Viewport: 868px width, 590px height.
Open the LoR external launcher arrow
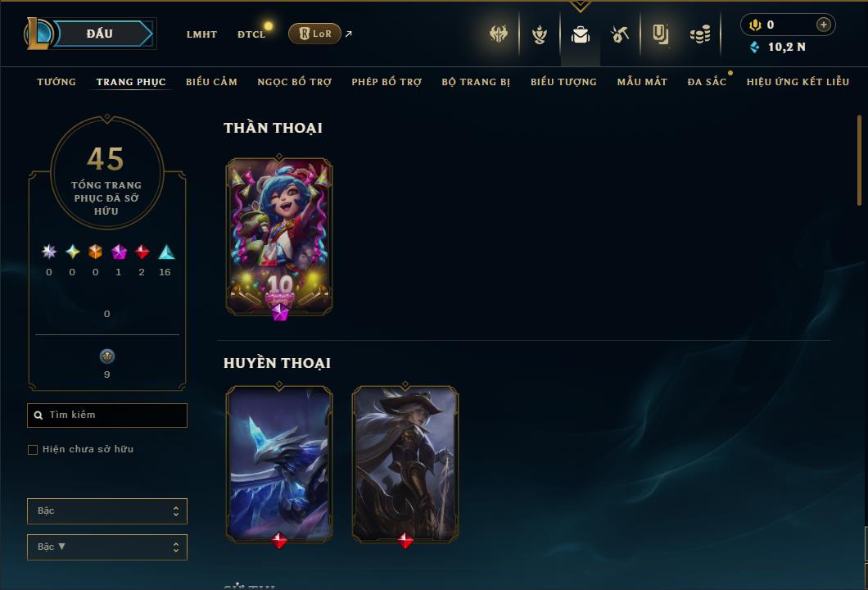(x=348, y=34)
